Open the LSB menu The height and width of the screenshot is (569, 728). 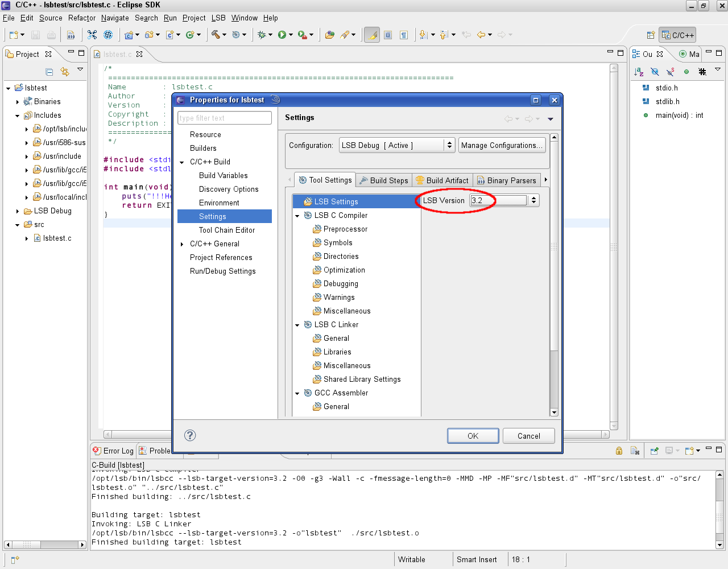coord(218,18)
